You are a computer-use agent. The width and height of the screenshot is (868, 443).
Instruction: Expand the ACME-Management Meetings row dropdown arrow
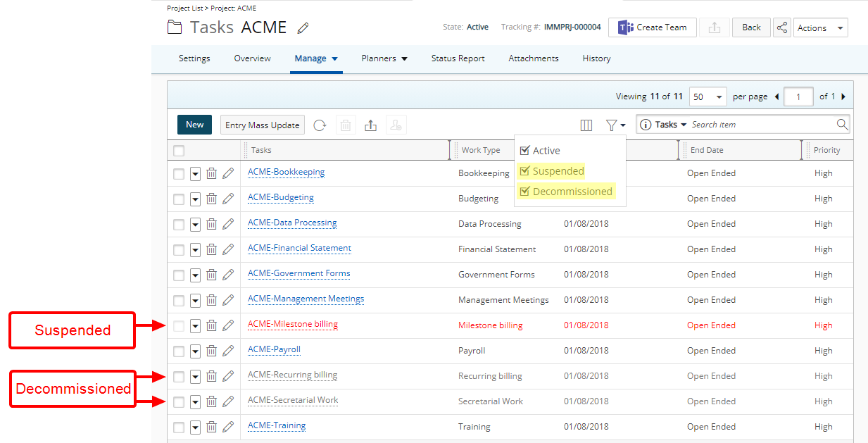pyautogui.click(x=196, y=301)
